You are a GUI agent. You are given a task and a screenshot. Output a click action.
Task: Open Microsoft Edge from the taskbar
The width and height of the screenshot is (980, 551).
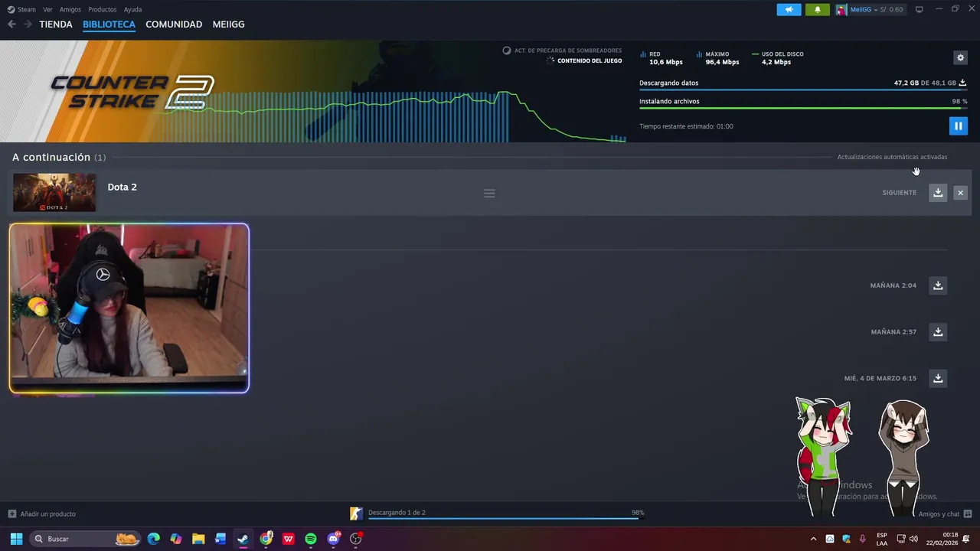(153, 539)
